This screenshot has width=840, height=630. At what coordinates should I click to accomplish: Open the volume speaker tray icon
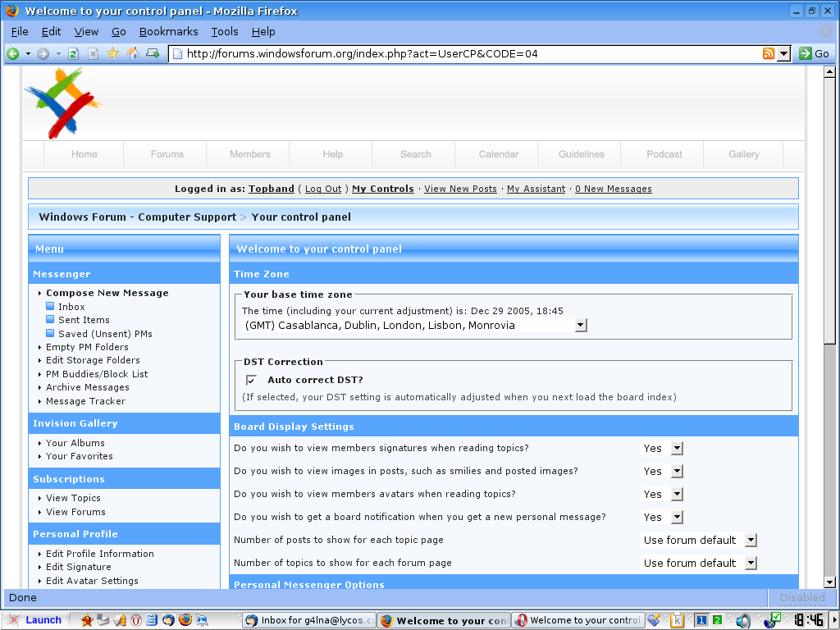click(x=743, y=620)
